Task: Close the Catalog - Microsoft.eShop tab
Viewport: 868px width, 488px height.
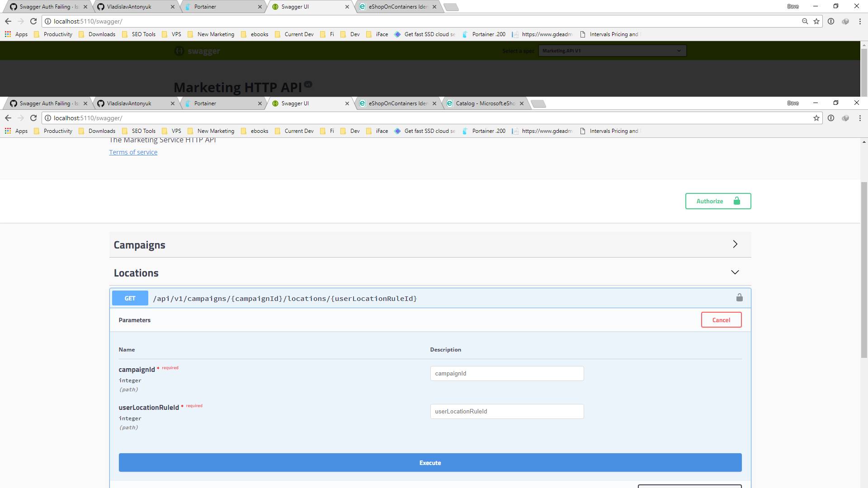Action: [522, 103]
